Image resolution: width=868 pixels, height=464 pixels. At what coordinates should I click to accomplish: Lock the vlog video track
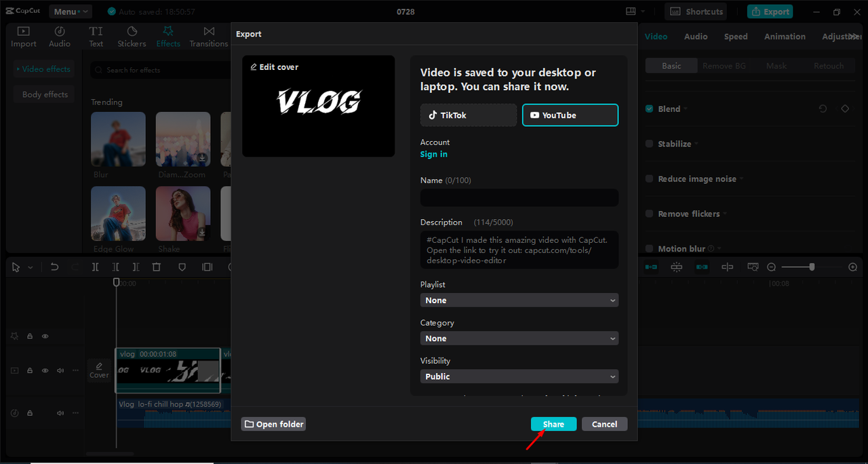[30, 370]
